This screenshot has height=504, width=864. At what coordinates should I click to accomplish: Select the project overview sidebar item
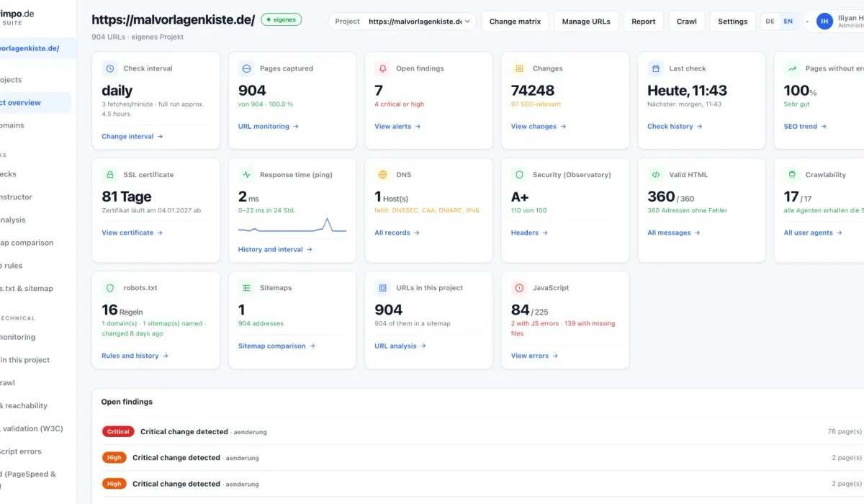[35, 102]
